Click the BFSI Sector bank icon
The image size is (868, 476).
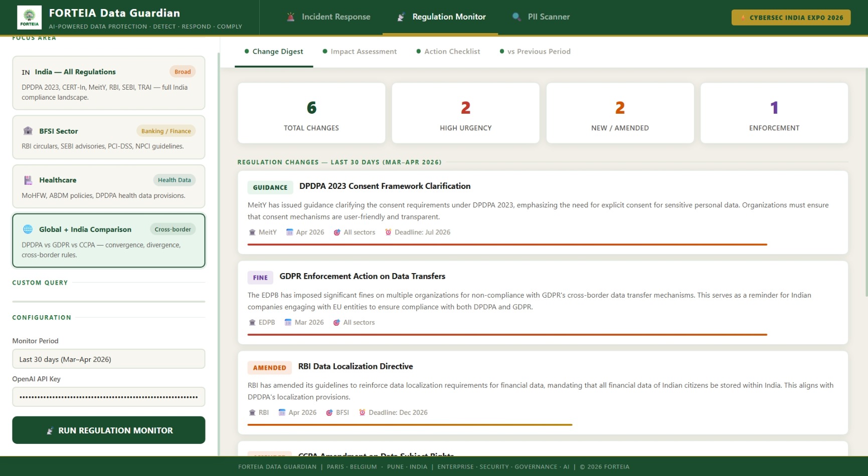coord(28,131)
